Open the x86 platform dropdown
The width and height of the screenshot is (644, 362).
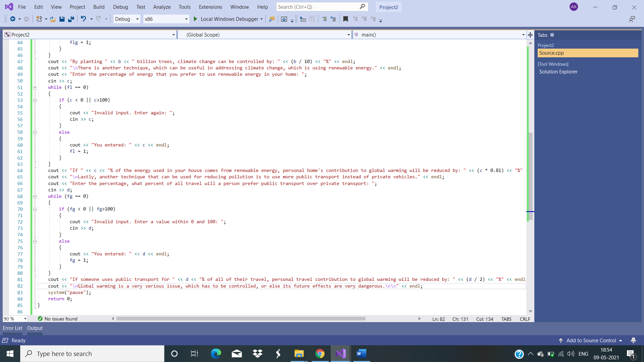tap(186, 19)
